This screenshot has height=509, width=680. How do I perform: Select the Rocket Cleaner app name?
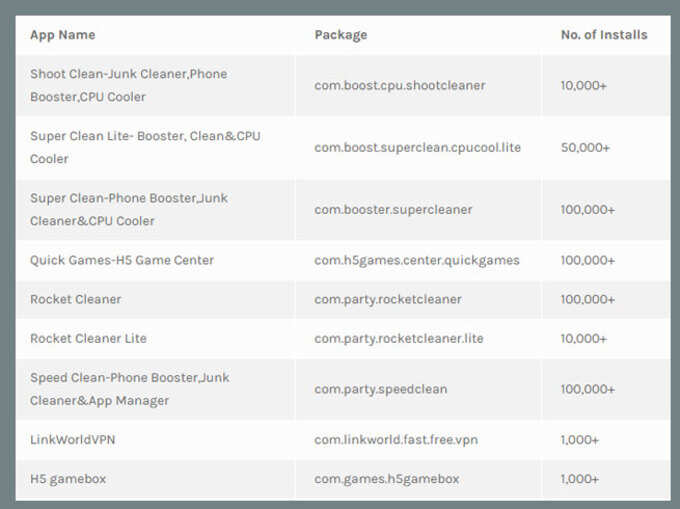pyautogui.click(x=75, y=299)
